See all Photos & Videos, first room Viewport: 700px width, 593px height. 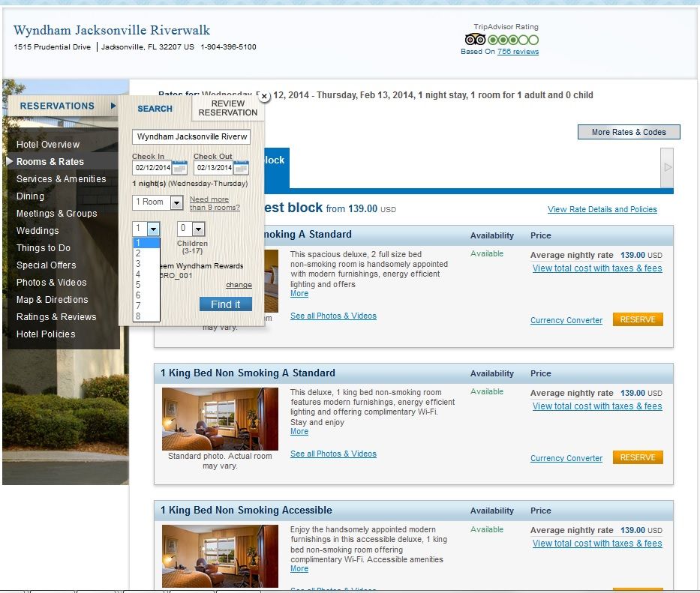(x=333, y=316)
